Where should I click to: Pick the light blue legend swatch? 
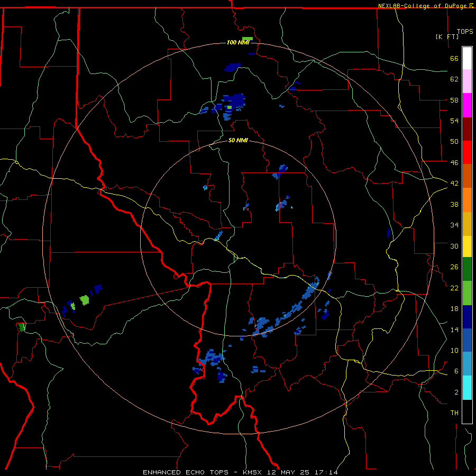[467, 364]
